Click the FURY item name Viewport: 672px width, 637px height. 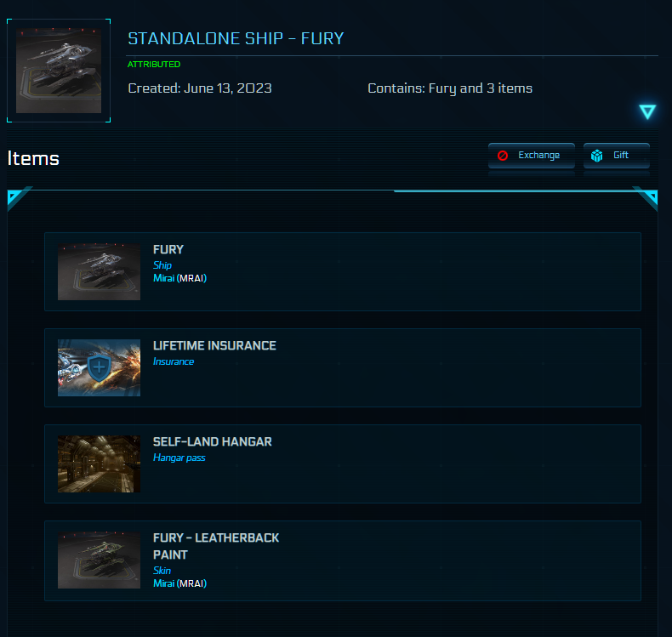tap(168, 250)
